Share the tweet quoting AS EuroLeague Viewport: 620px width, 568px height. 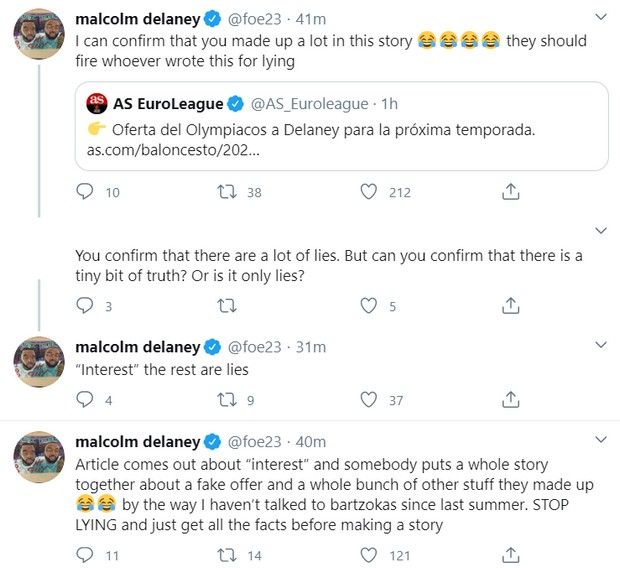pos(510,192)
